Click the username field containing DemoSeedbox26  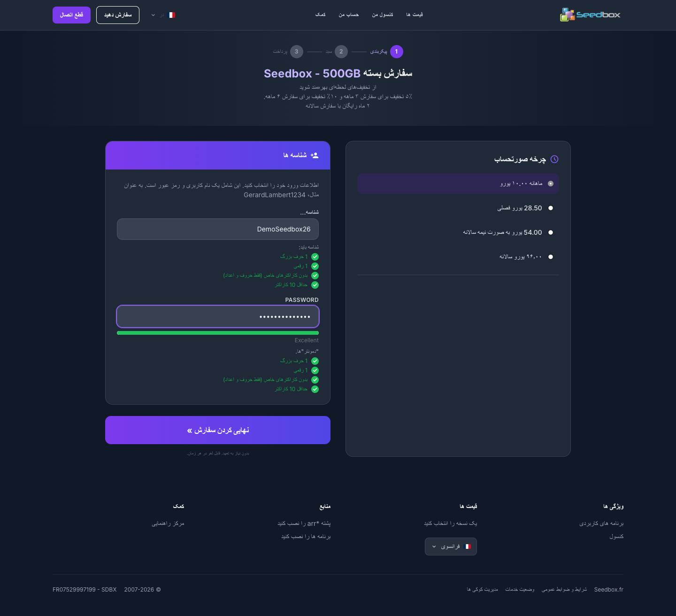click(x=218, y=229)
